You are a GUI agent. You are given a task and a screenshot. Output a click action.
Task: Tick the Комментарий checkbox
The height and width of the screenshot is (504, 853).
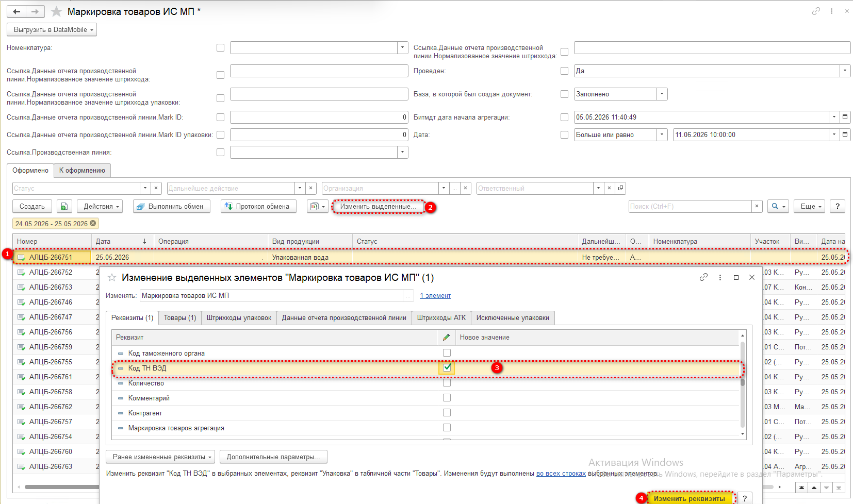coord(447,398)
